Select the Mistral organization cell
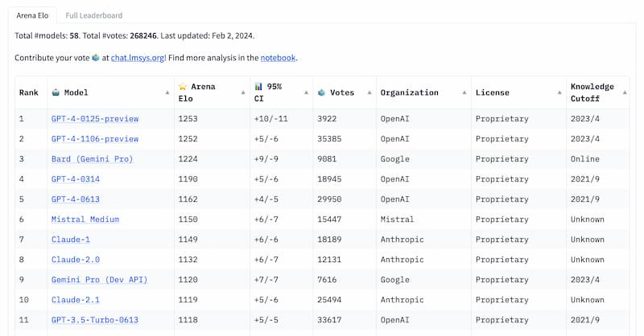 [x=397, y=219]
